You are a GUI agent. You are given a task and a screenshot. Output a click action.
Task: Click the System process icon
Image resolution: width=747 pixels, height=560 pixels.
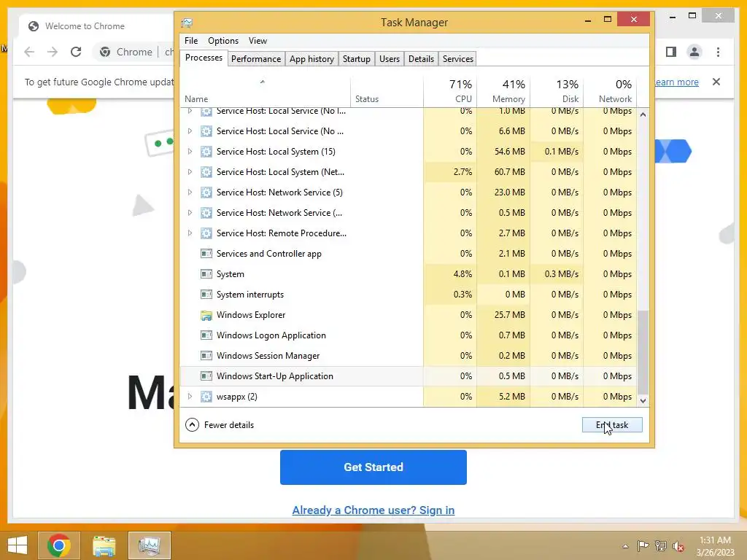point(206,274)
